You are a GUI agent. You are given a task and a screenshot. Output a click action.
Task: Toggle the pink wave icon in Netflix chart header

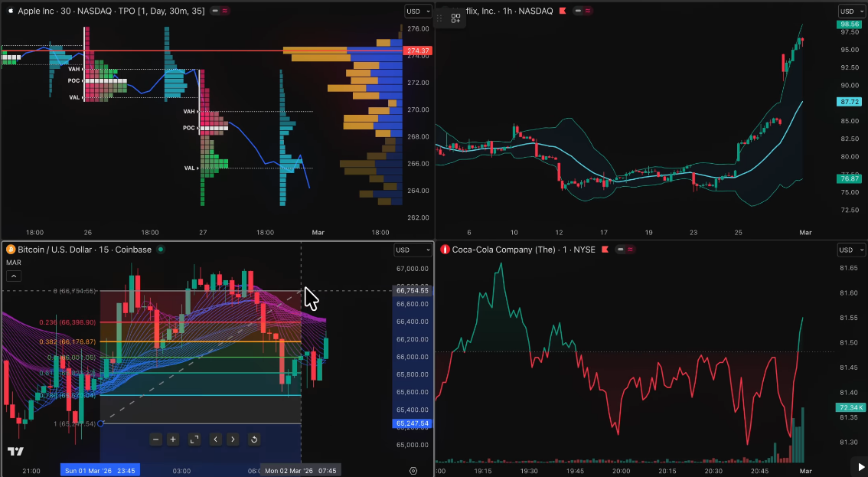(x=587, y=11)
